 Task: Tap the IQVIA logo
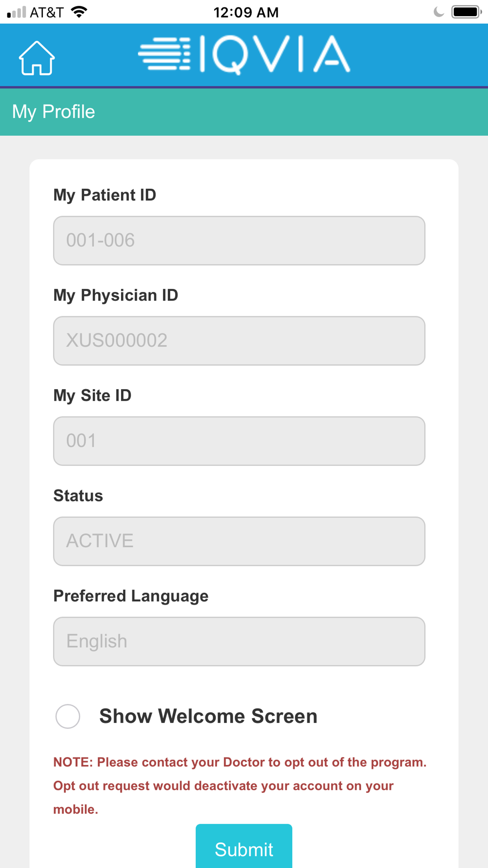pyautogui.click(x=244, y=55)
